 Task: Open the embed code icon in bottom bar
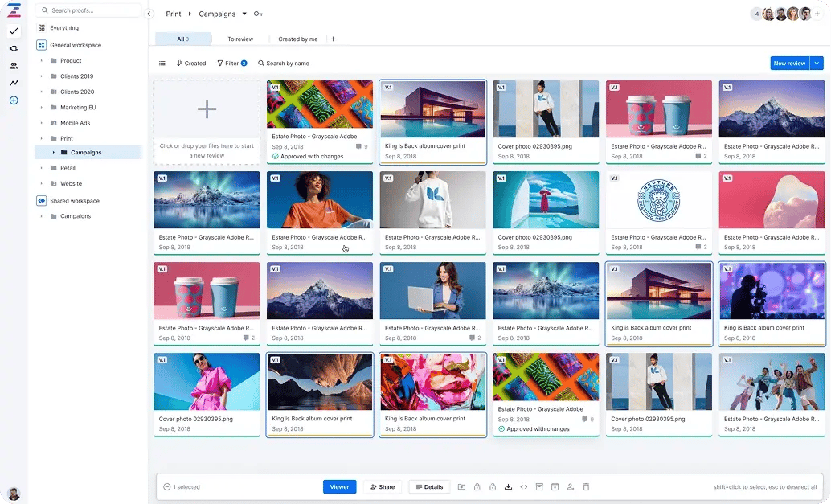(524, 486)
